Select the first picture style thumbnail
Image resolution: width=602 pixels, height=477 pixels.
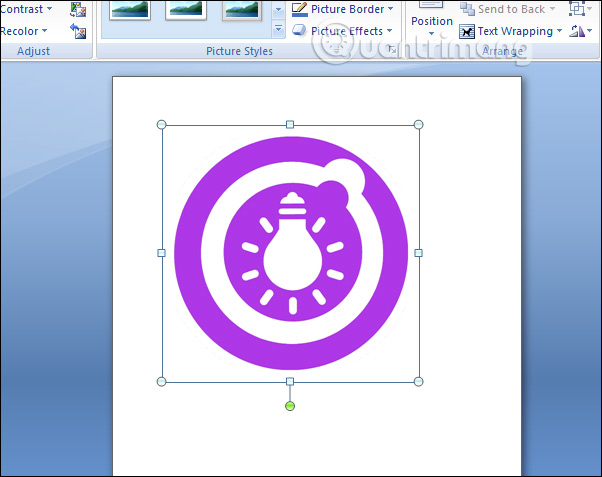pyautogui.click(x=129, y=10)
